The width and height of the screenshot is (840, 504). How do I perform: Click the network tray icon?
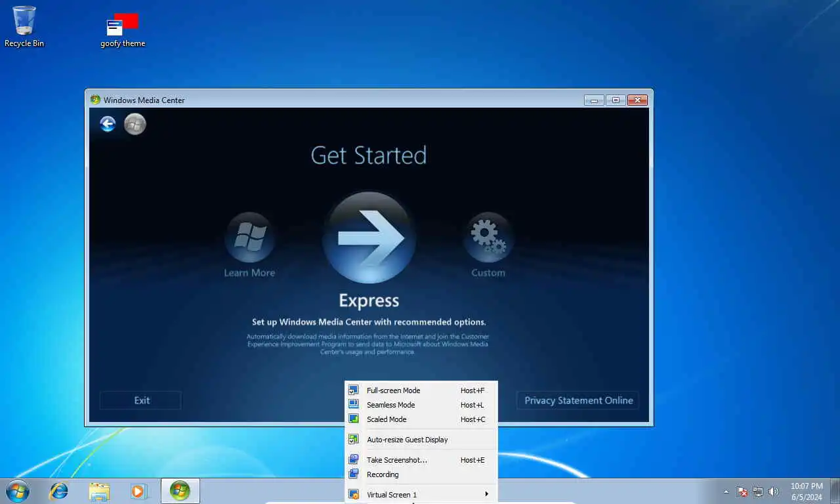coord(758,492)
